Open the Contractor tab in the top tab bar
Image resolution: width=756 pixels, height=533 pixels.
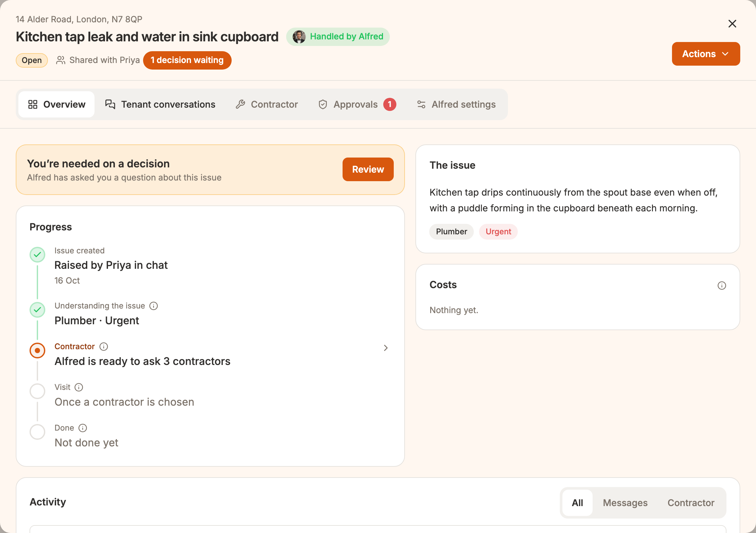tap(267, 104)
